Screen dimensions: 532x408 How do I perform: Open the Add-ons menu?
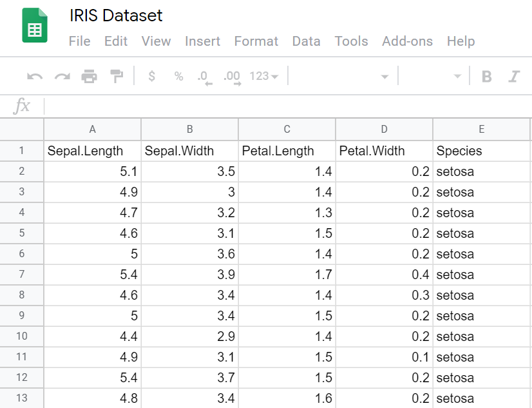(x=408, y=41)
